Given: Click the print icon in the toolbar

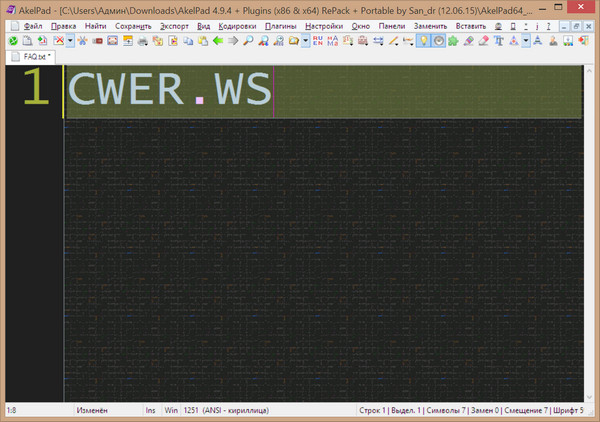Looking at the screenshot, I should pos(143,41).
